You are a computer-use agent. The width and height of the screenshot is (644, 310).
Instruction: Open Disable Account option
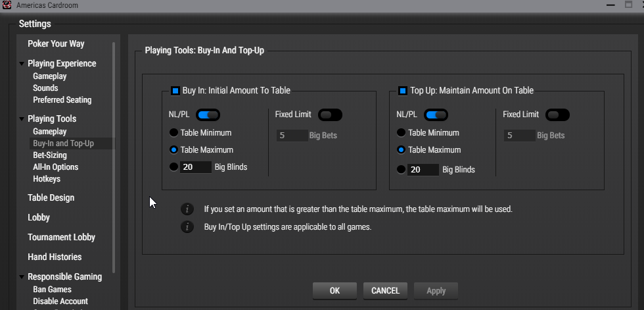[x=60, y=301]
